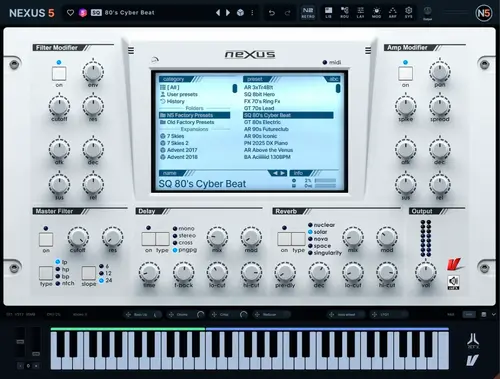
Task: Select ntch filter type
Action: 65,283
